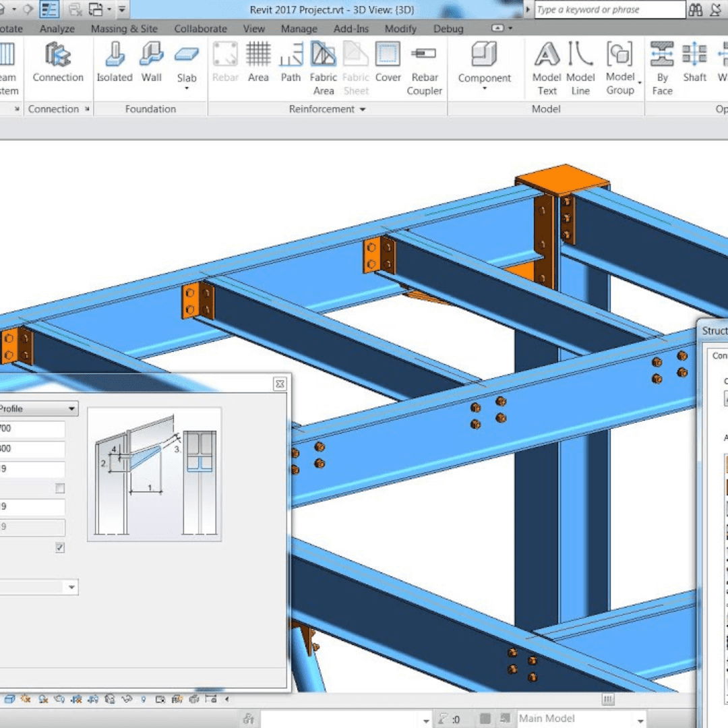
Task: Select the Structural Connection tool
Action: click(x=58, y=62)
